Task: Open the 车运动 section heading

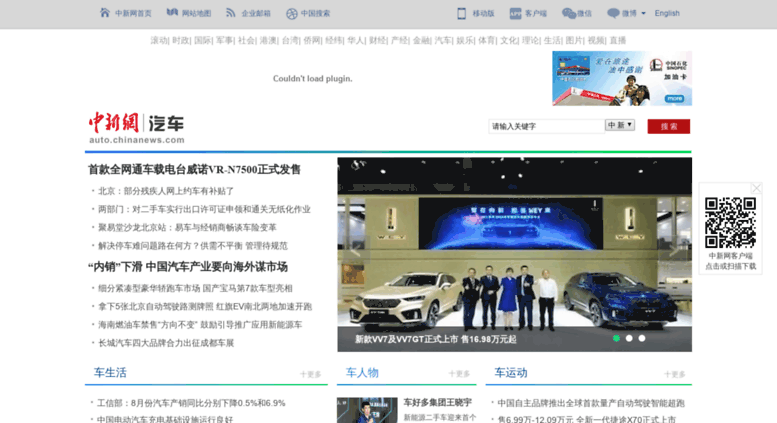Action: point(511,373)
